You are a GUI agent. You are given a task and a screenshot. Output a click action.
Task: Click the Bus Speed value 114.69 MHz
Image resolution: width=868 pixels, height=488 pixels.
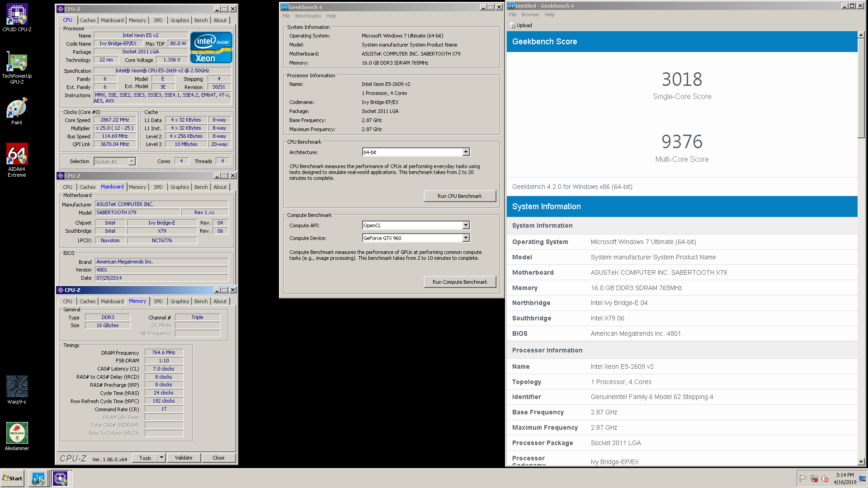pos(115,136)
